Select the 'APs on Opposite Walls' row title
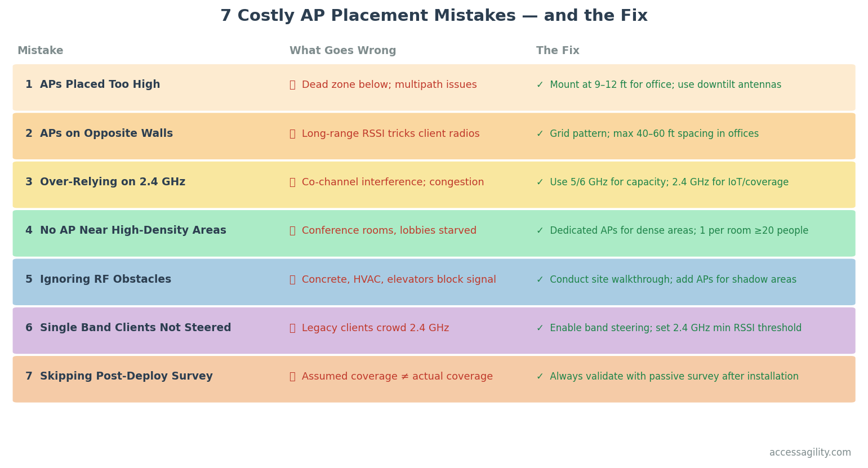Image resolution: width=868 pixels, height=468 pixels. point(106,134)
